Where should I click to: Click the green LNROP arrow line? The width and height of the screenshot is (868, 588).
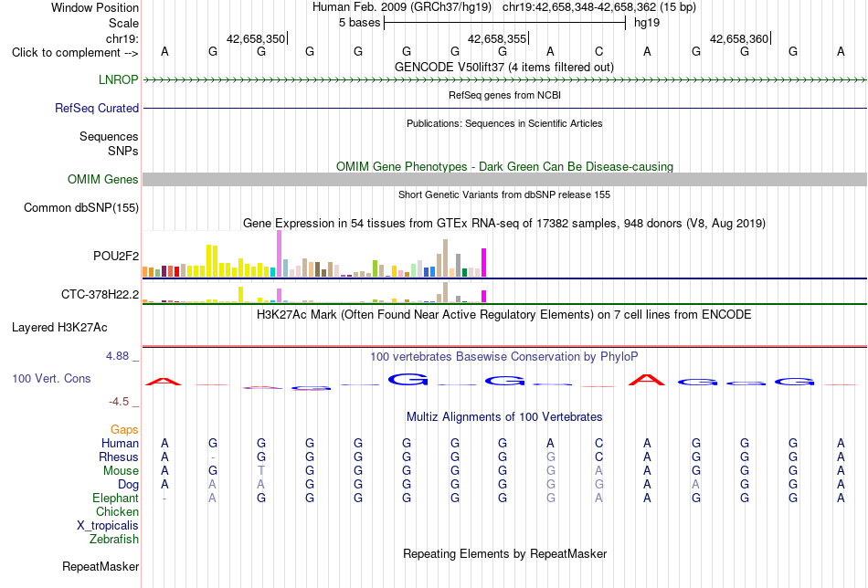pos(505,80)
